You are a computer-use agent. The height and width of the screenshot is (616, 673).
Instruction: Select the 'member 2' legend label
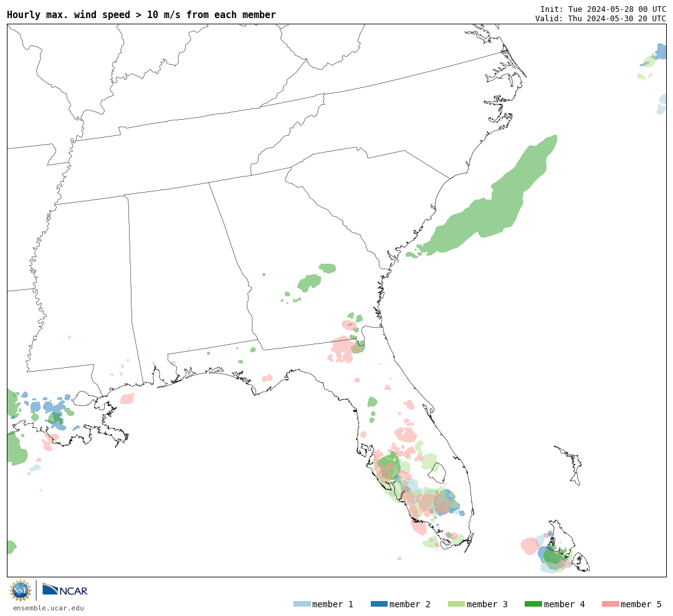tap(410, 604)
